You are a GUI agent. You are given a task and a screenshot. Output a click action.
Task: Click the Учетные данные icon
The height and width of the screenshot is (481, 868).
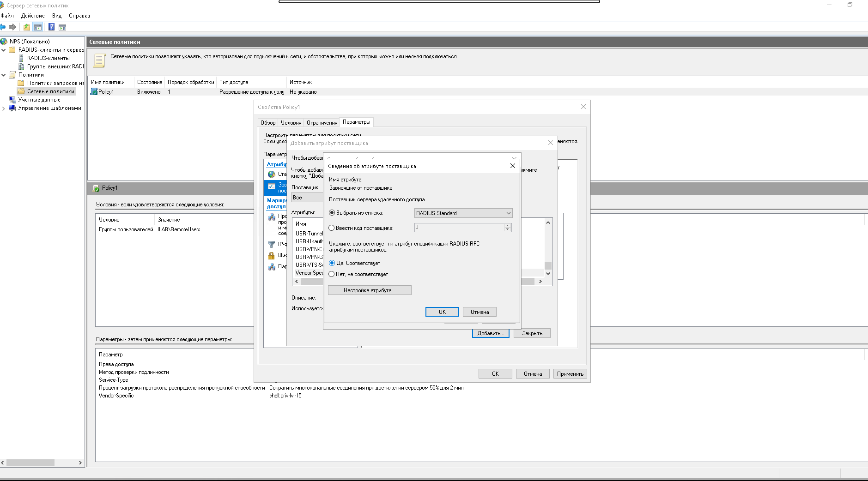12,100
